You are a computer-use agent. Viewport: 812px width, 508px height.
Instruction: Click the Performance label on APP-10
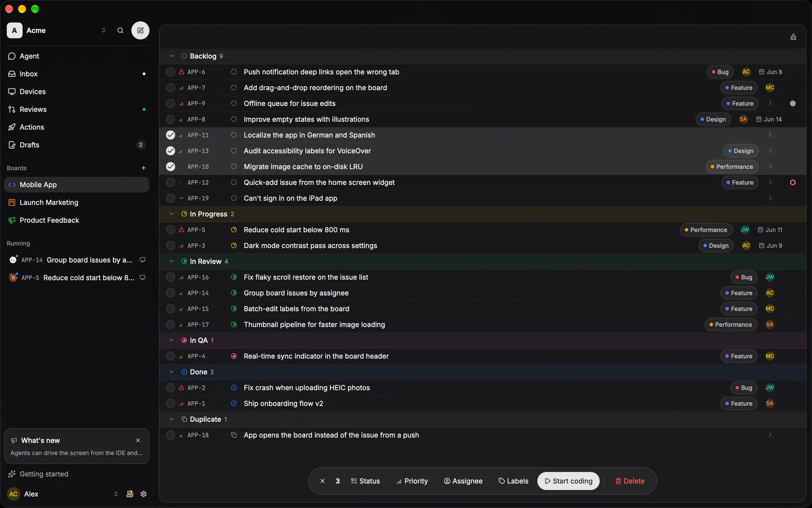pyautogui.click(x=732, y=166)
